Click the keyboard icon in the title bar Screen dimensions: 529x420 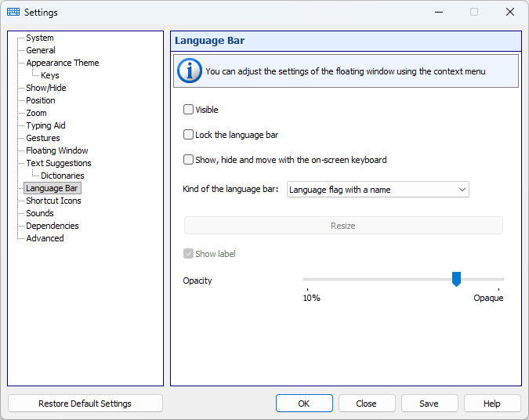[13, 12]
